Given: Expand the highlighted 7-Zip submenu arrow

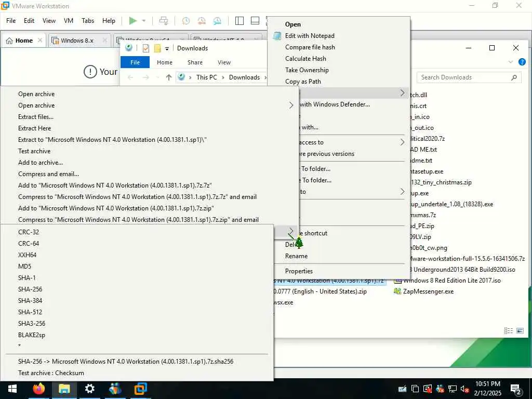Looking at the screenshot, I should (x=402, y=93).
